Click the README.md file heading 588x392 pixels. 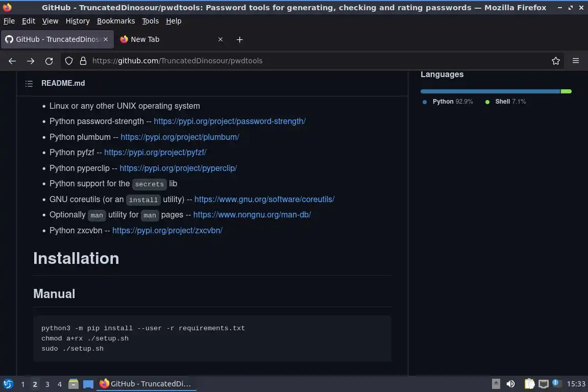tap(63, 83)
